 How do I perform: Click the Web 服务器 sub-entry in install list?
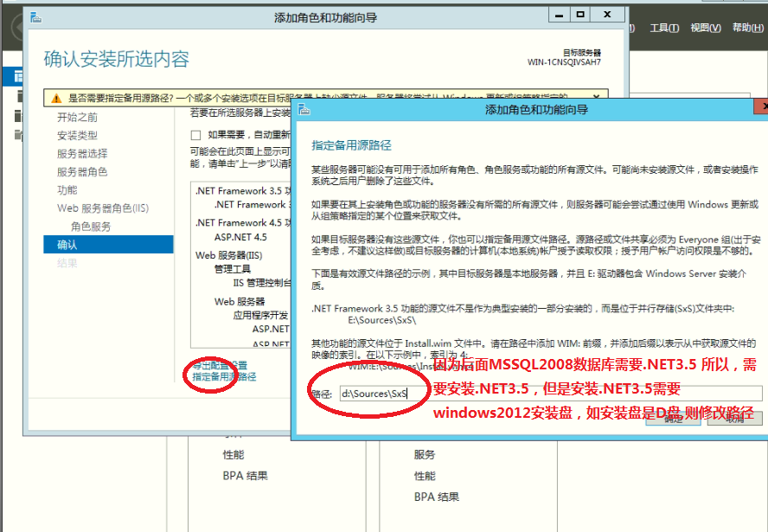pos(240,302)
